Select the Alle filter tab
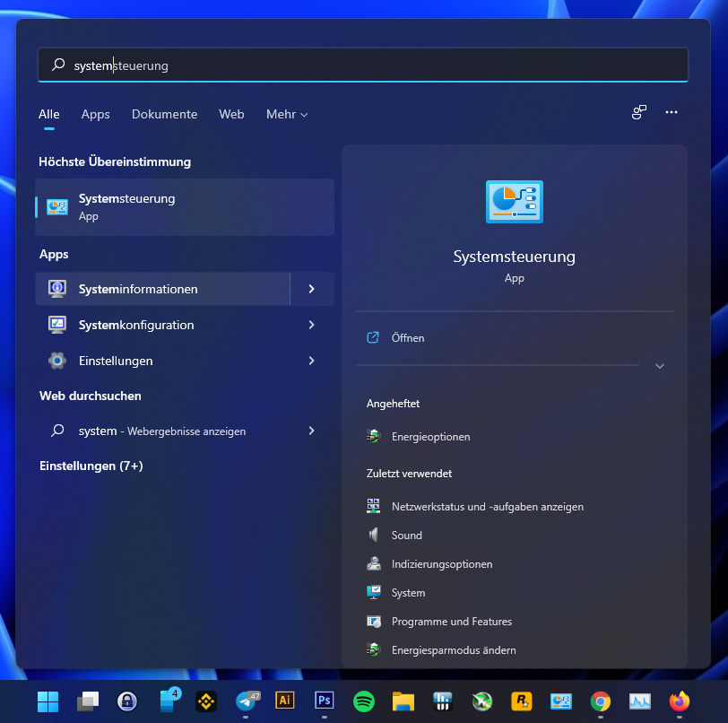728x723 pixels. click(x=49, y=114)
